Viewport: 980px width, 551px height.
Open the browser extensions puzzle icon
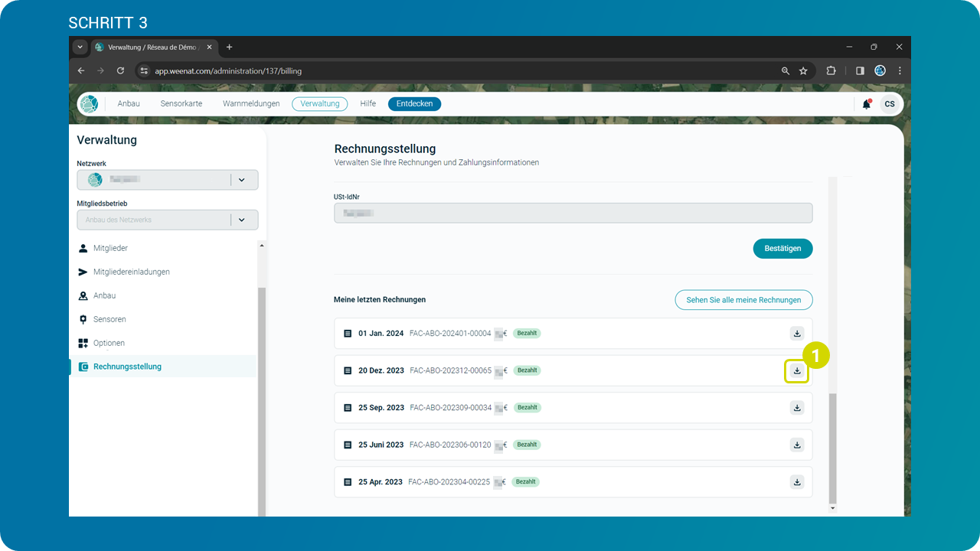coord(831,70)
